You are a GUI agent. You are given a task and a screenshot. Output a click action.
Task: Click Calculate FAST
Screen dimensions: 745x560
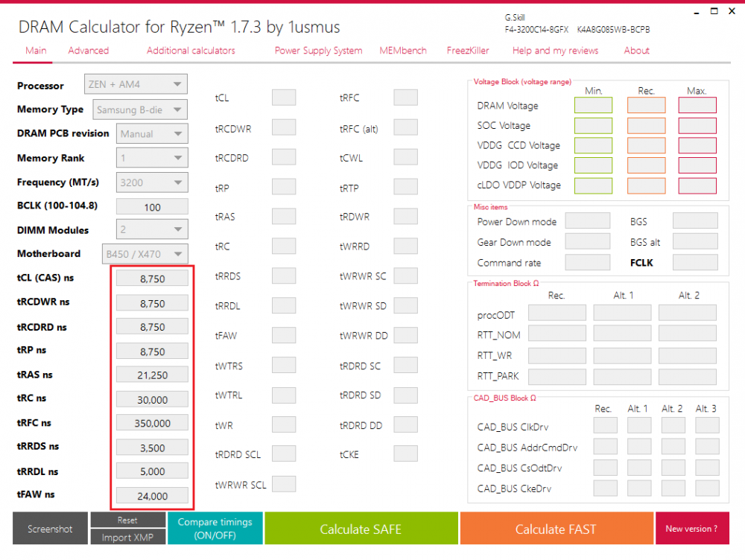click(556, 529)
